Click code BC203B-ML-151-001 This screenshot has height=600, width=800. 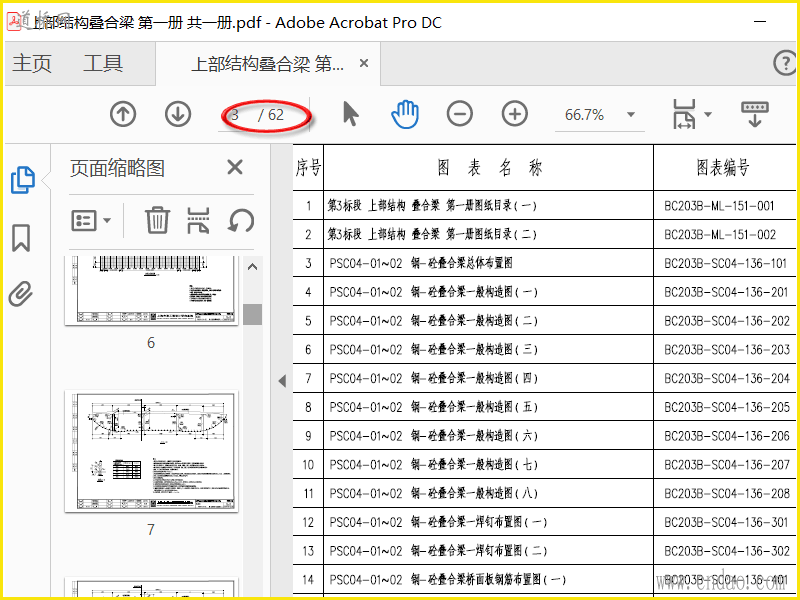pos(719,206)
